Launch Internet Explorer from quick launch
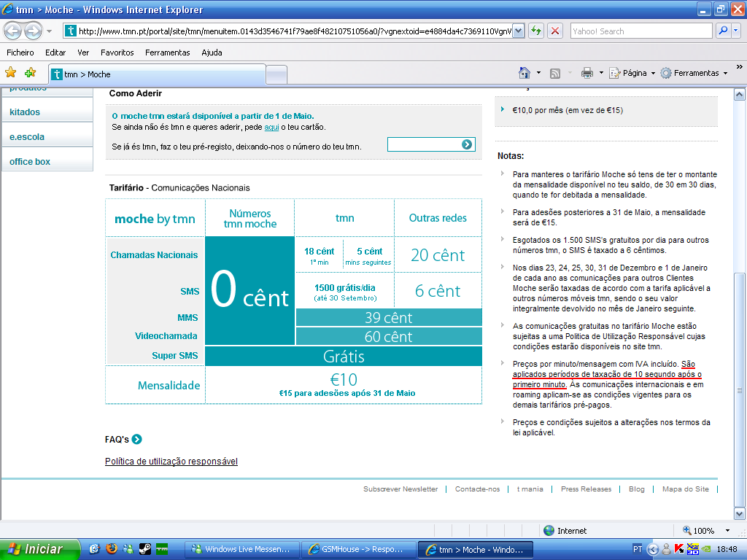The height and width of the screenshot is (560, 747). (x=94, y=549)
